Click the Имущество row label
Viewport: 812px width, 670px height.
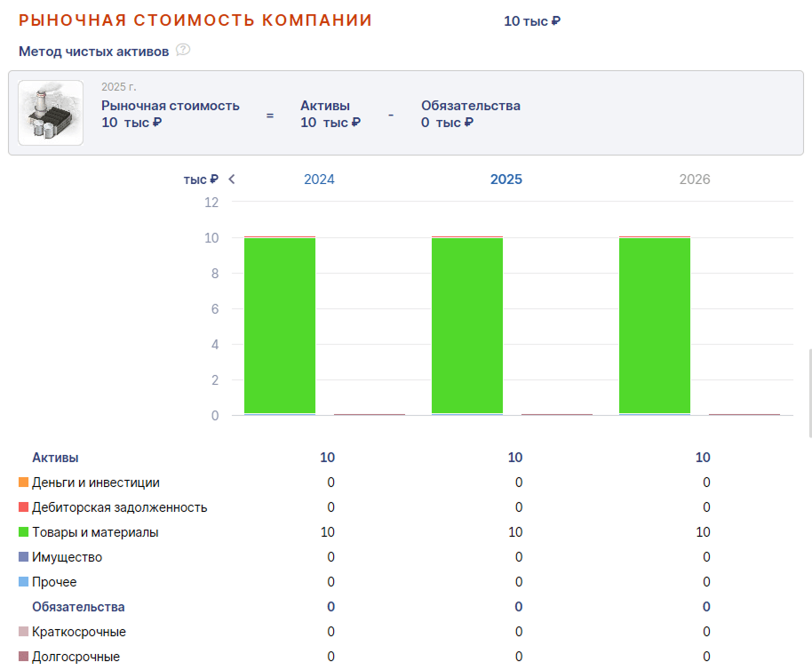(68, 557)
